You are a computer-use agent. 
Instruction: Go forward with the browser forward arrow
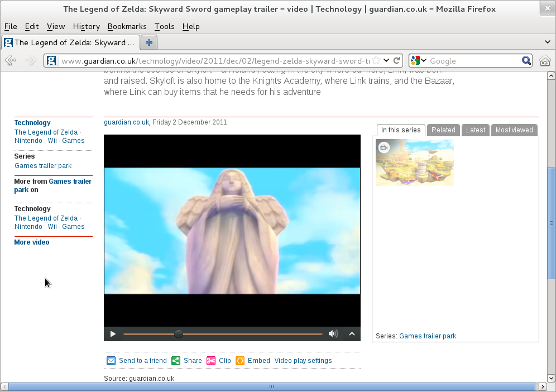click(31, 61)
